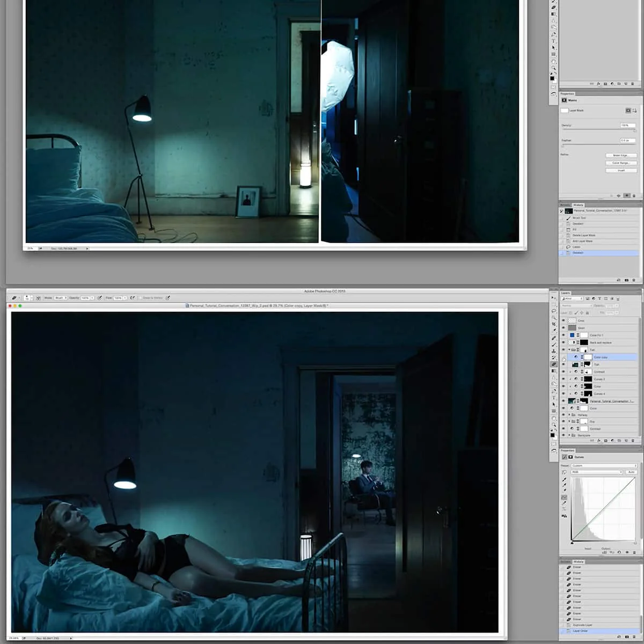Image resolution: width=644 pixels, height=644 pixels.
Task: Select the Eraser tool in the lower toolbar
Action: (x=554, y=364)
